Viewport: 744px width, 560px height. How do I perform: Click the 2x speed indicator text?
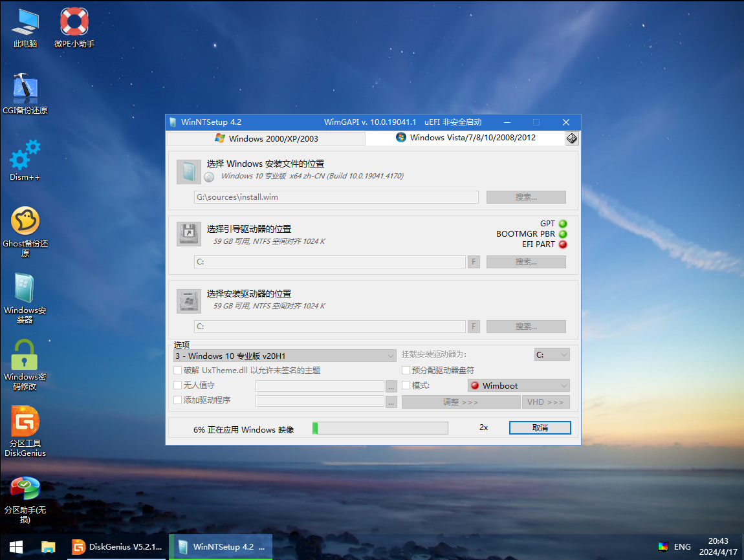pos(483,427)
